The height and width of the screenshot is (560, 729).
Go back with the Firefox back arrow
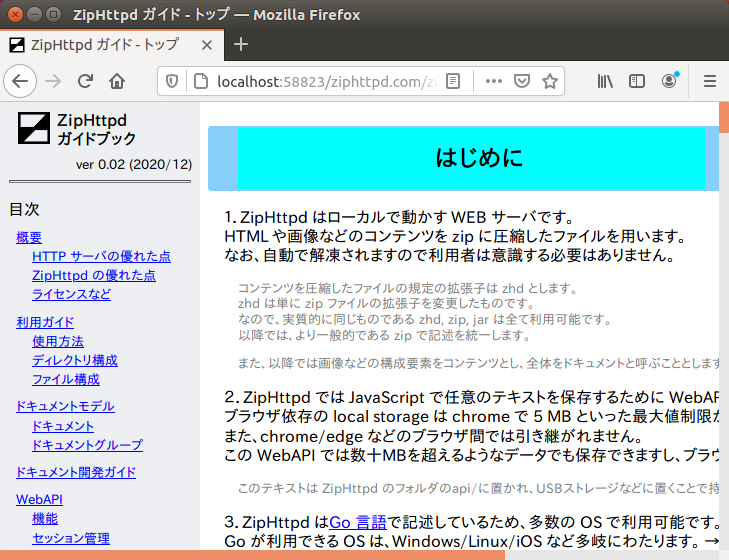pos(20,81)
